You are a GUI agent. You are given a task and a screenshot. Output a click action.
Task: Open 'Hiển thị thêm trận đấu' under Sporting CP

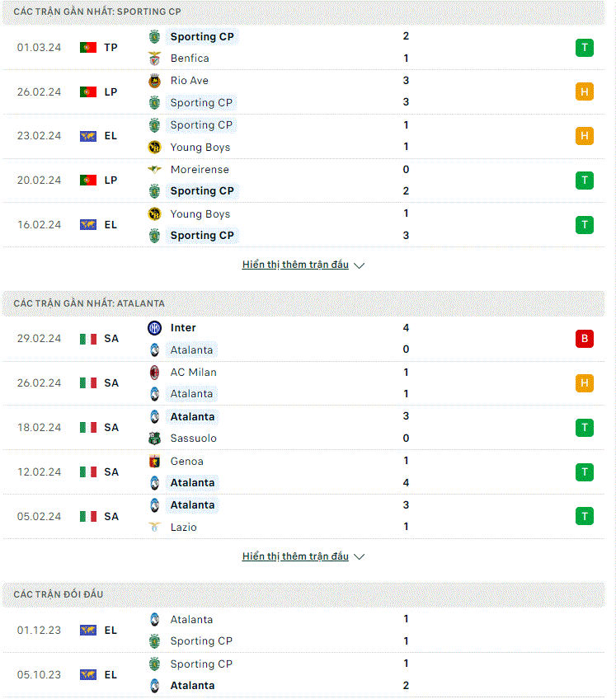[x=295, y=265]
